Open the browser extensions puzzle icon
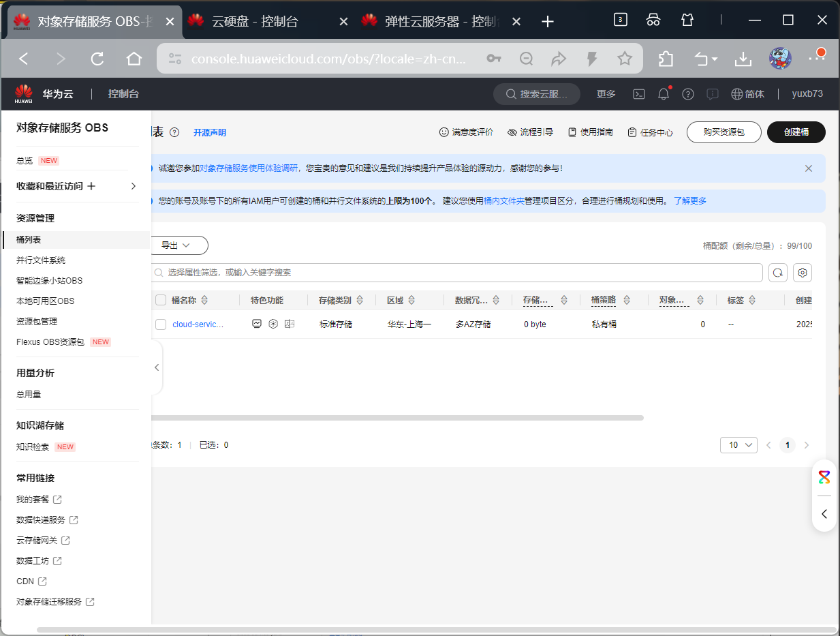Screen dimensions: 840x636 click(666, 59)
